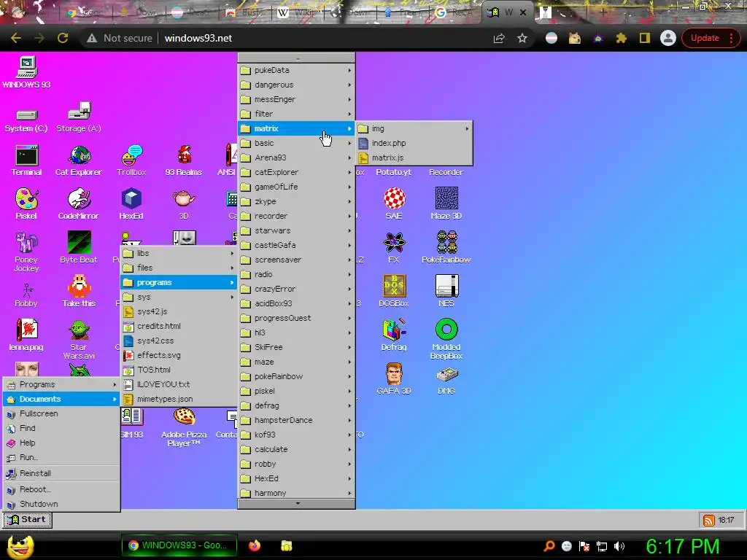Choose Run... from the start menu
The width and height of the screenshot is (747, 560).
coord(61,457)
